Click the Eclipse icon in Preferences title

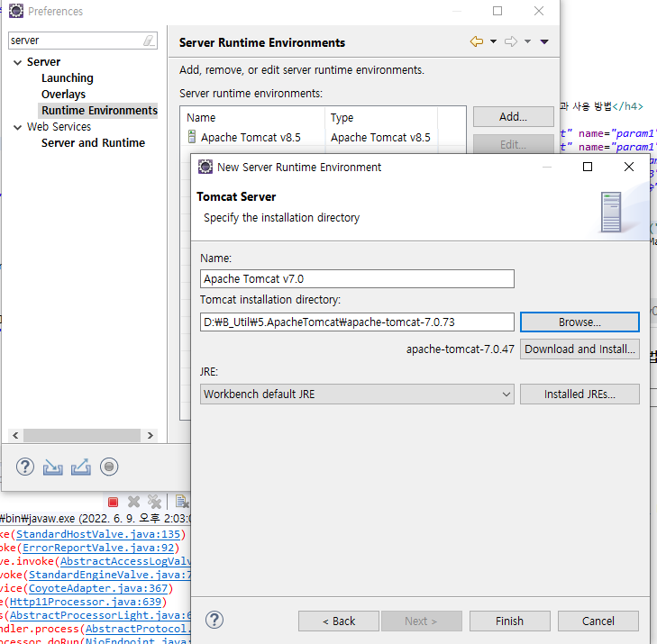coord(16,11)
